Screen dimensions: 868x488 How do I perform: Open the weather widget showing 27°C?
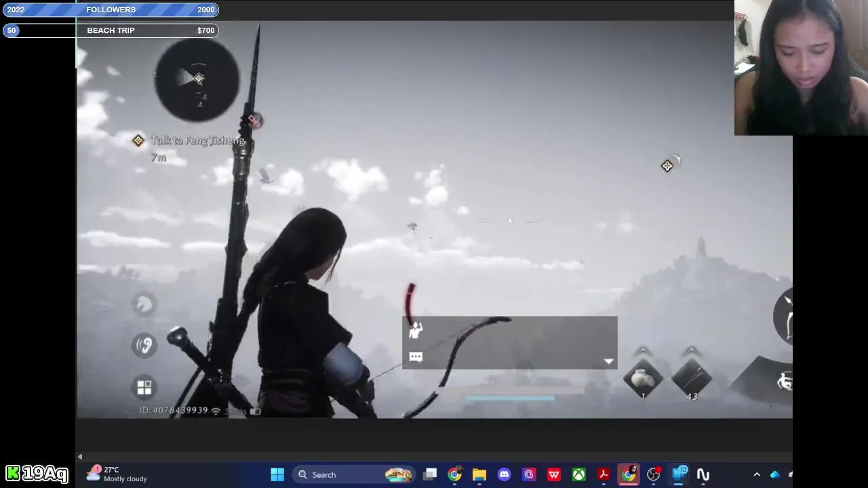117,474
